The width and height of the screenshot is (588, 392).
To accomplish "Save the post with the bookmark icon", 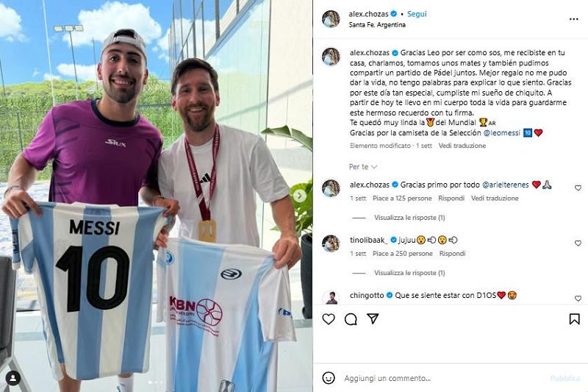I will [x=574, y=319].
